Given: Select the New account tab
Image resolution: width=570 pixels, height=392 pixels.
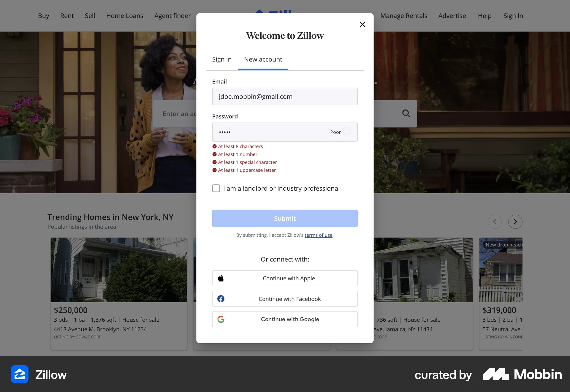Looking at the screenshot, I should [x=263, y=59].
